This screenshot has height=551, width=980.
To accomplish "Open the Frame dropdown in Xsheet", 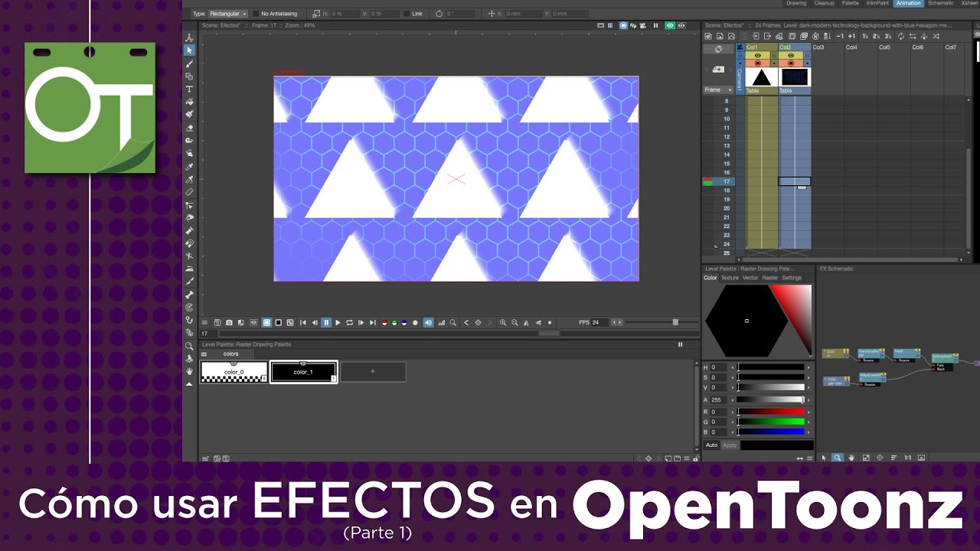I will 719,90.
